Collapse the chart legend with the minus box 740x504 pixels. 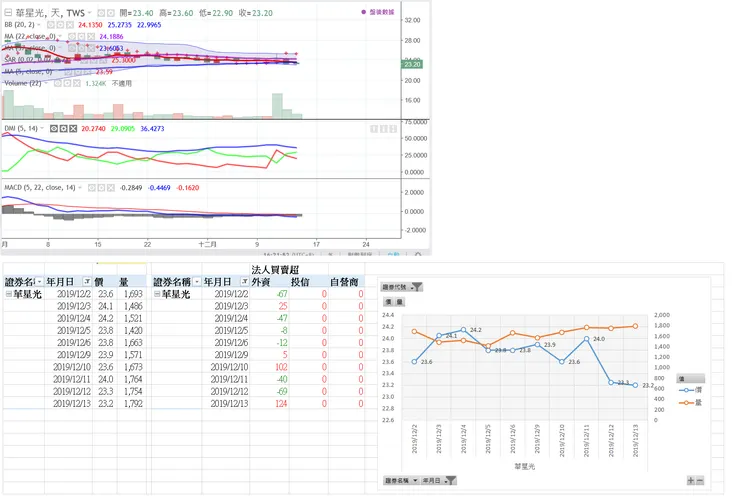[x=8, y=13]
